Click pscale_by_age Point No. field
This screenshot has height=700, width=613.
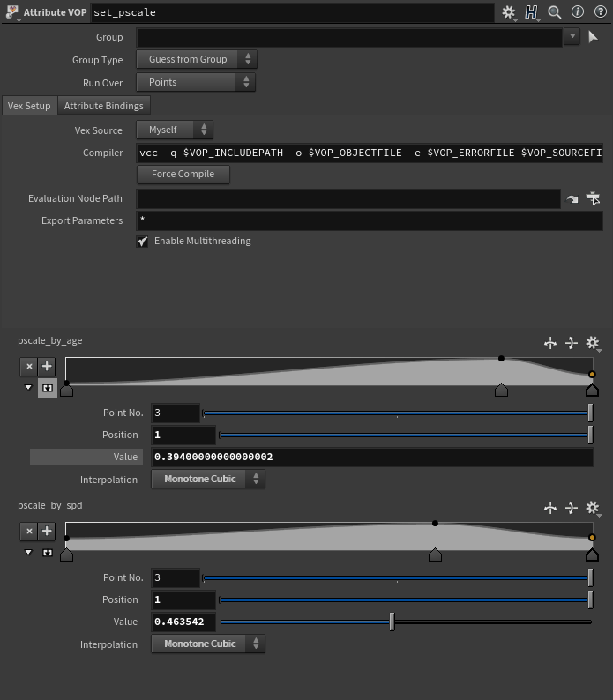[176, 413]
